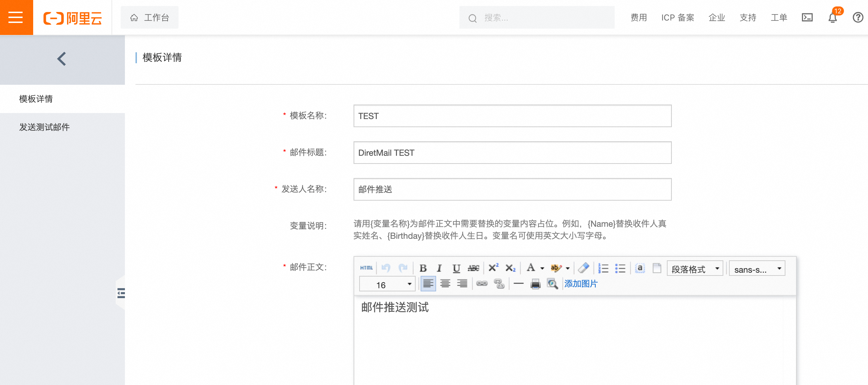
Task: Select 发送测试邮件 in the sidebar
Action: coord(44,127)
